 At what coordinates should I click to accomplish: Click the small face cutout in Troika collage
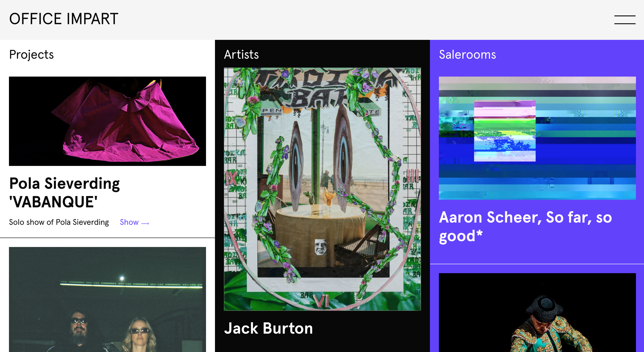click(x=320, y=247)
